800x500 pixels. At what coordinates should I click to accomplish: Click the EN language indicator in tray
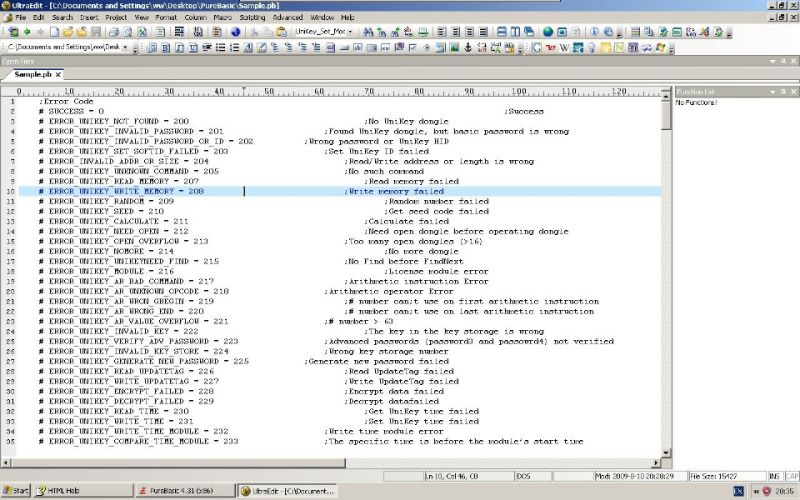(738, 491)
